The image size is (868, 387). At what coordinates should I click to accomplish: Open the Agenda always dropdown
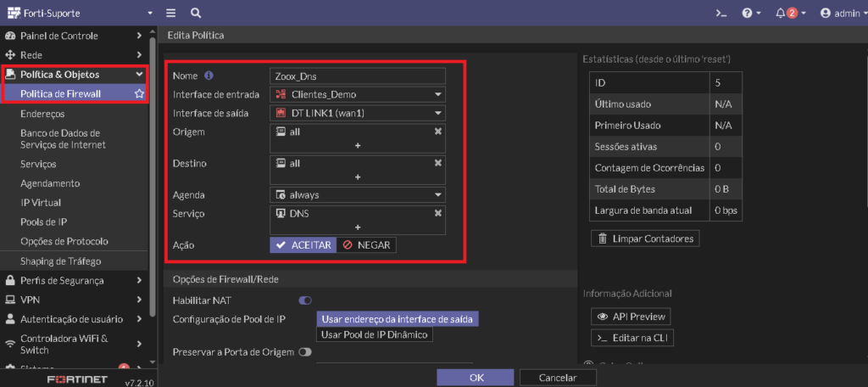pos(358,195)
